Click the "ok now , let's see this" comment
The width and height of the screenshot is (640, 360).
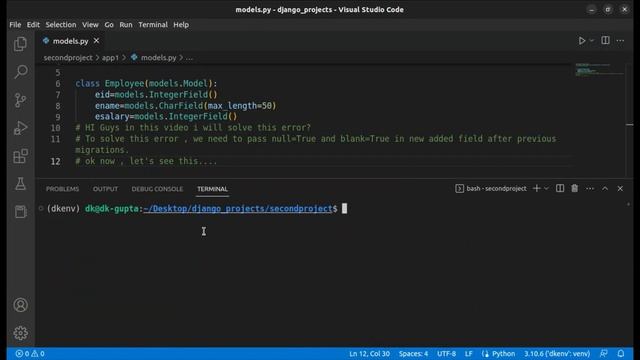tap(146, 161)
